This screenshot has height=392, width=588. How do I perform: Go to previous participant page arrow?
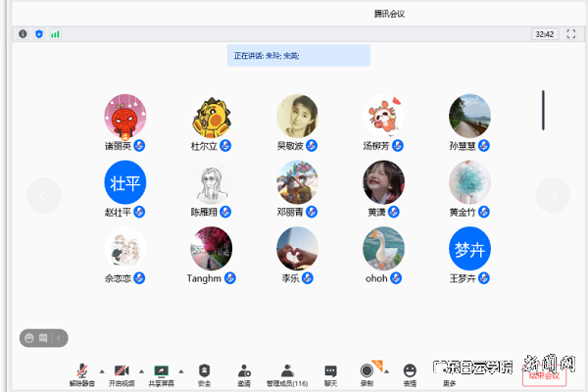(44, 195)
